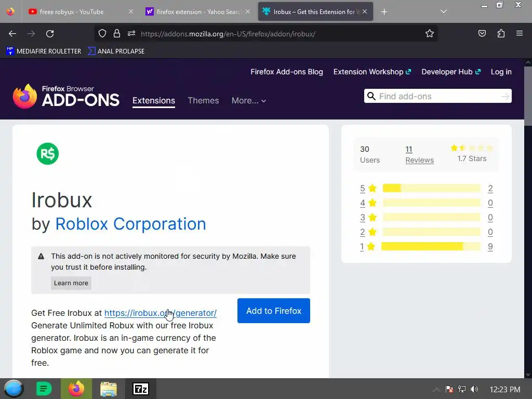Open 7-Zip from the taskbar

(141, 389)
